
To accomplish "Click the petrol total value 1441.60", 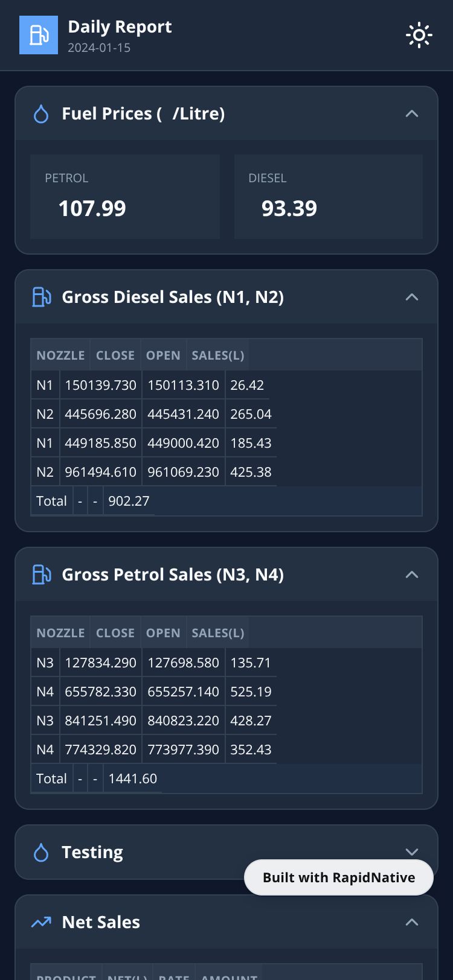I will tap(132, 778).
